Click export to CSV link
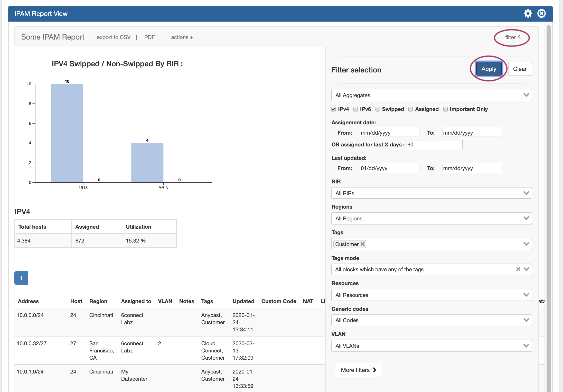Screen dimensions: 563x392 tap(114, 37)
